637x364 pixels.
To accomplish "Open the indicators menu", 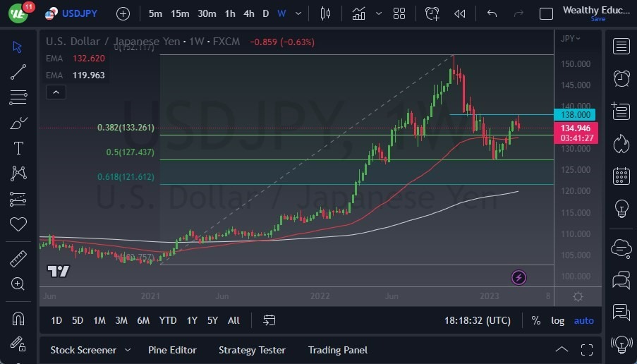I will point(359,14).
